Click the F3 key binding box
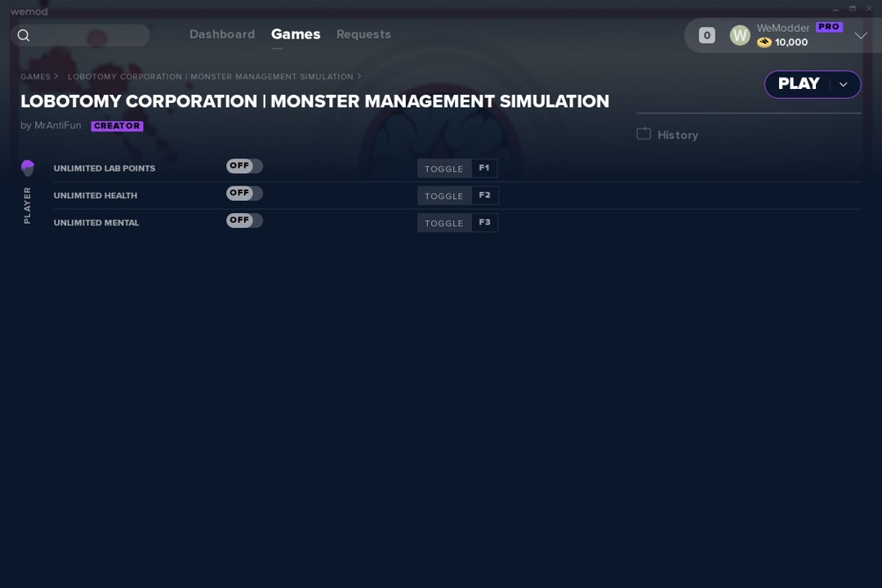The height and width of the screenshot is (588, 882). pyautogui.click(x=485, y=222)
